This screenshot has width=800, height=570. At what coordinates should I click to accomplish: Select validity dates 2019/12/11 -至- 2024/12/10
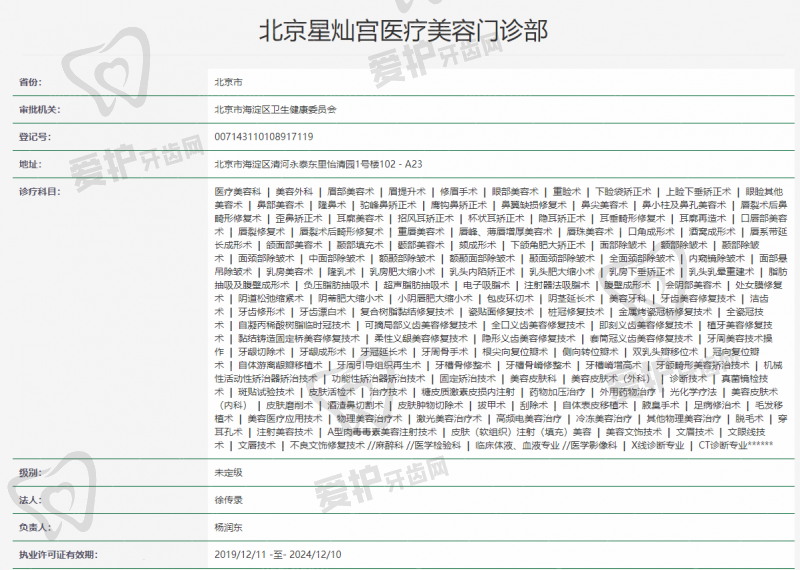pyautogui.click(x=278, y=552)
